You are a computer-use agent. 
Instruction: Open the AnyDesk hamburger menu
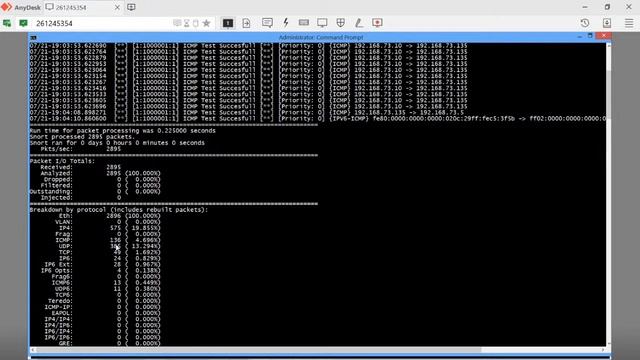[629, 23]
